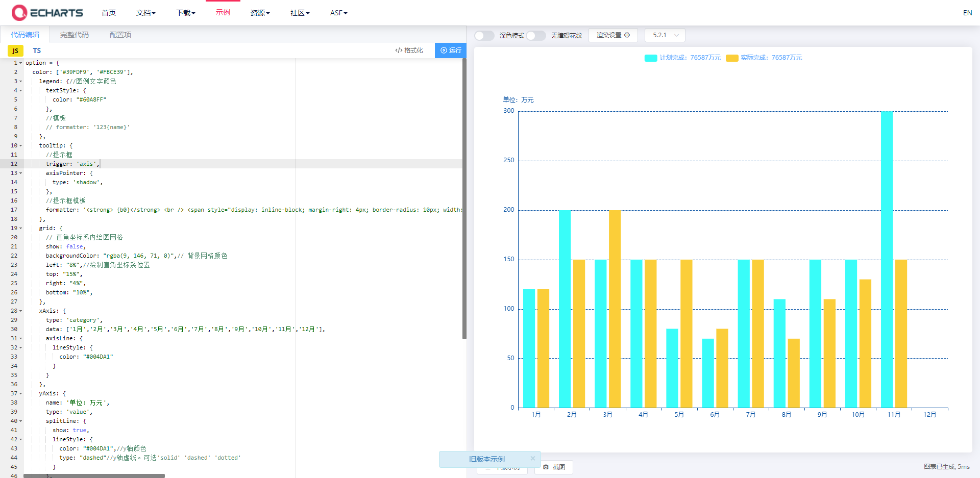Enable the 无障碍花纹 pattern toggle

[x=536, y=35]
